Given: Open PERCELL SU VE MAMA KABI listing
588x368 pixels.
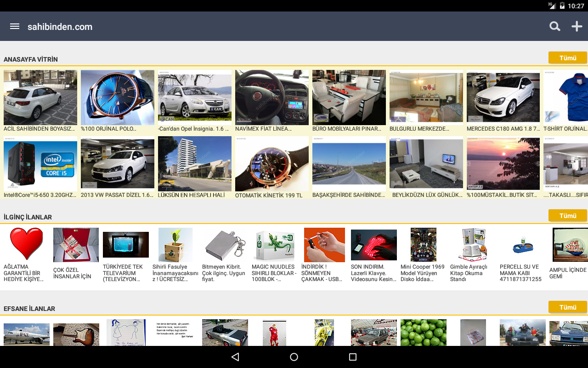Looking at the screenshot, I should [x=522, y=255].
